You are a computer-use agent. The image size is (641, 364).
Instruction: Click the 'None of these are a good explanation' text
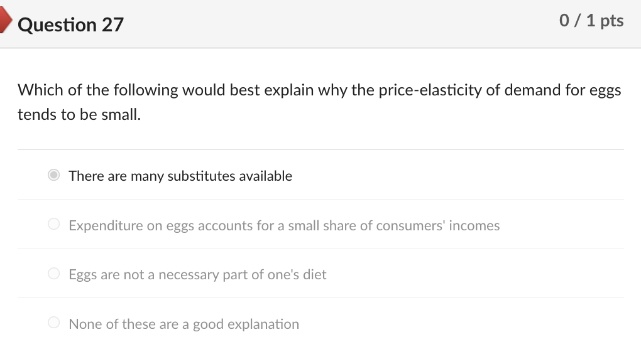click(x=184, y=324)
